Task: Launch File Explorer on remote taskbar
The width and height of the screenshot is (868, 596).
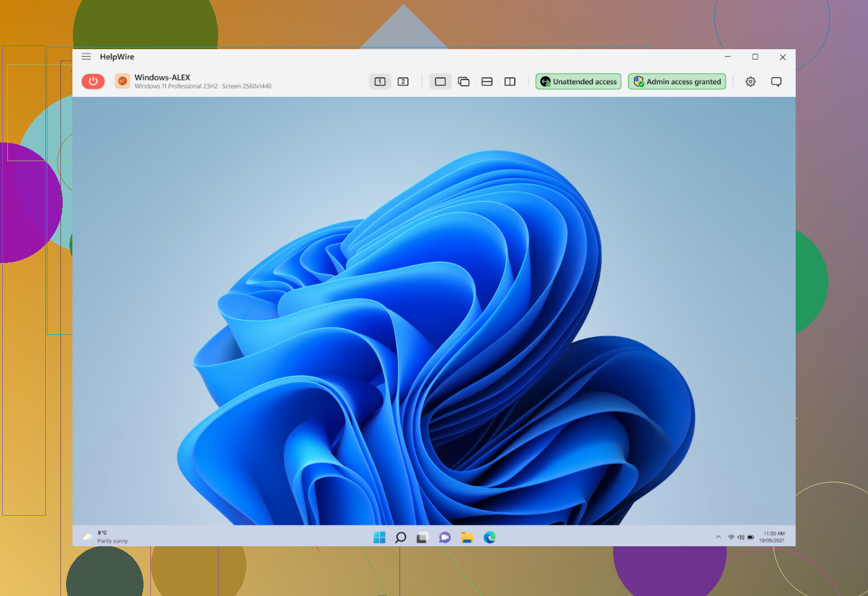Action: coord(467,537)
